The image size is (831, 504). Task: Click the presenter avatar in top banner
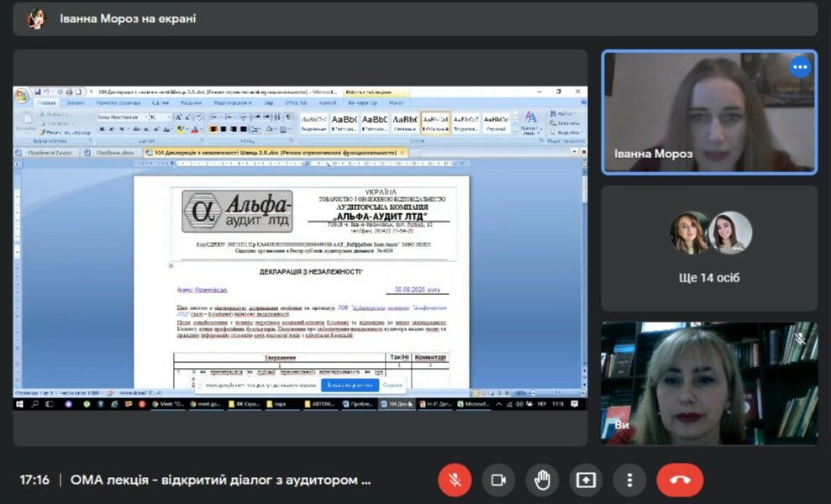tap(37, 18)
